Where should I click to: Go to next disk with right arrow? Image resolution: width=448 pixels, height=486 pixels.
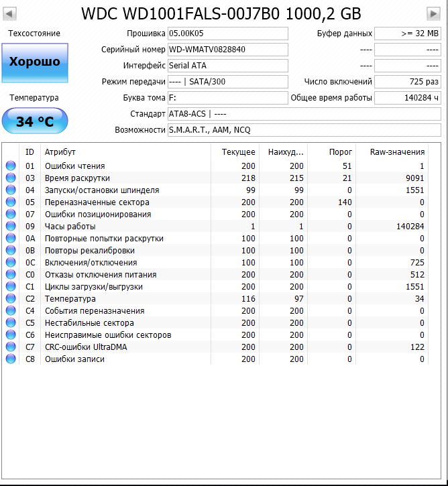[x=433, y=13]
